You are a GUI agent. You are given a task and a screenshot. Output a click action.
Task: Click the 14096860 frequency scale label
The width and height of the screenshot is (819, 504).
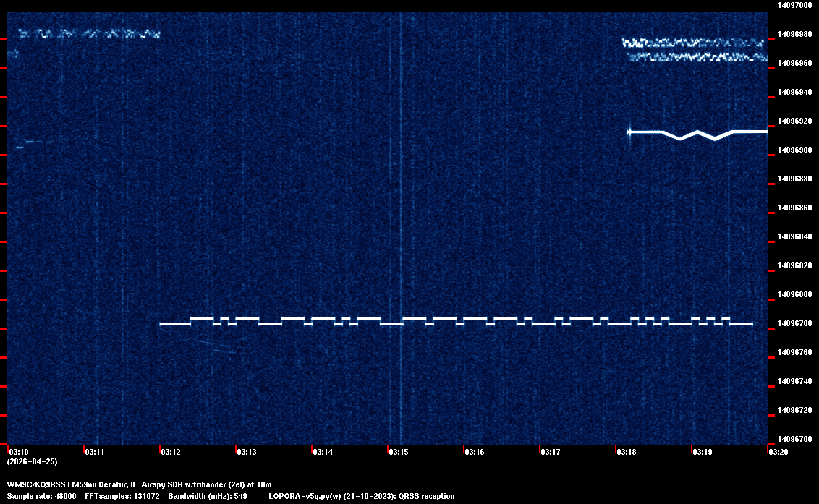click(x=794, y=208)
